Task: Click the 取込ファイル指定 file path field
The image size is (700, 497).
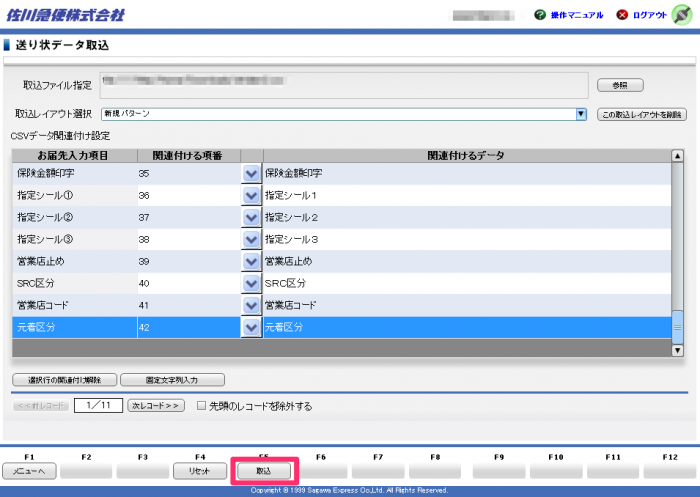Action: point(344,85)
